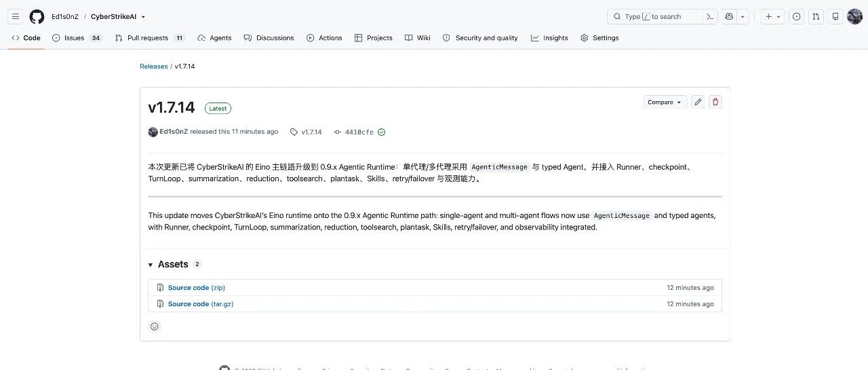Open Ed1s0nZ author profile link
This screenshot has width=868, height=370.
tap(174, 132)
